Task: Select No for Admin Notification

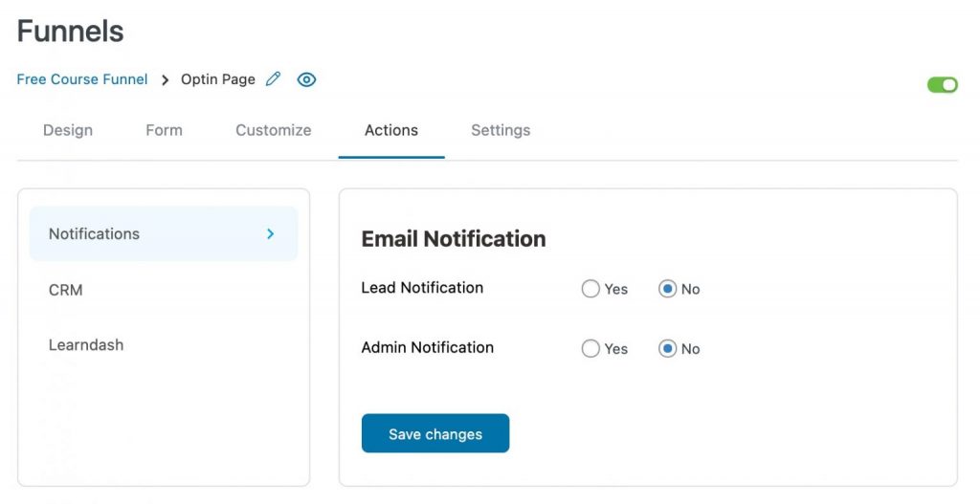Action: click(x=667, y=348)
